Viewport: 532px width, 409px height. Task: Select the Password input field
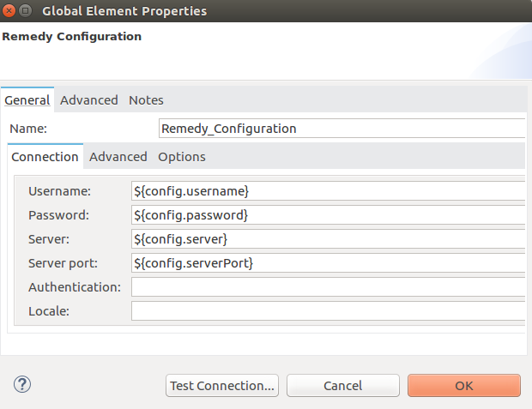328,214
